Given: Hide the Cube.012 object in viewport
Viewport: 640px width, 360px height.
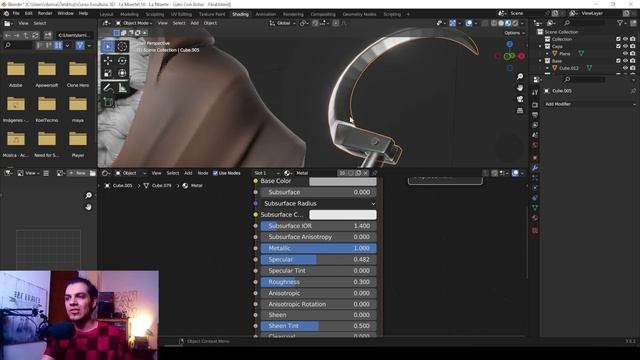Looking at the screenshot, I should click(625, 68).
